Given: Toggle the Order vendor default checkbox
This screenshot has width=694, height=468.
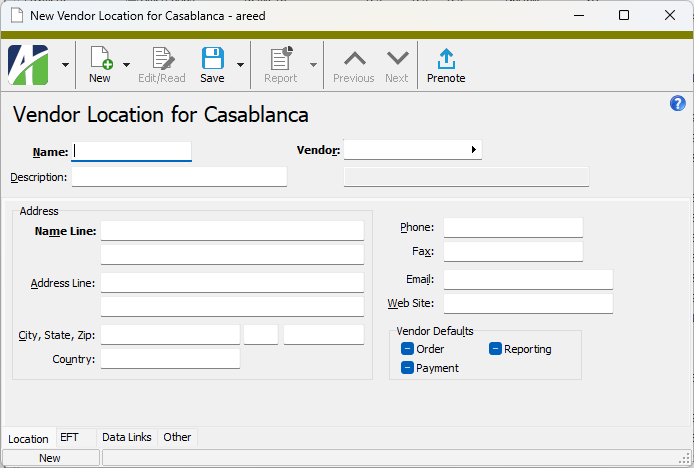Looking at the screenshot, I should point(407,349).
